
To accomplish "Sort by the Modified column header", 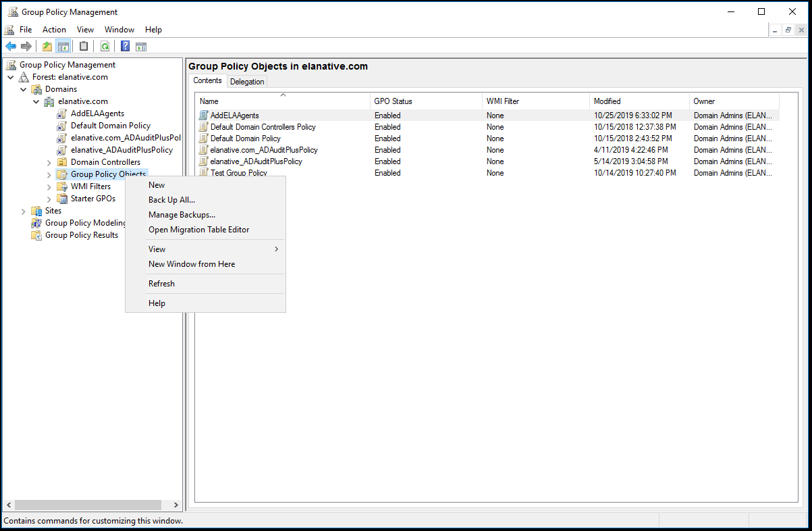I will (x=639, y=101).
